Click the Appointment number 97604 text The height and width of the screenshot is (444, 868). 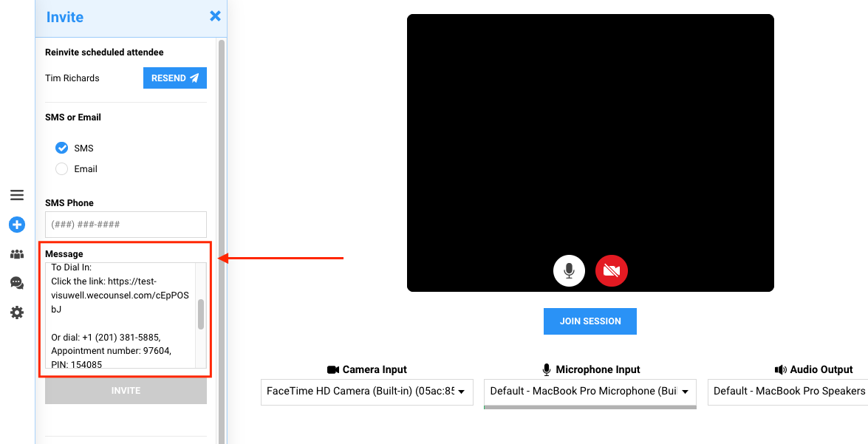point(112,350)
